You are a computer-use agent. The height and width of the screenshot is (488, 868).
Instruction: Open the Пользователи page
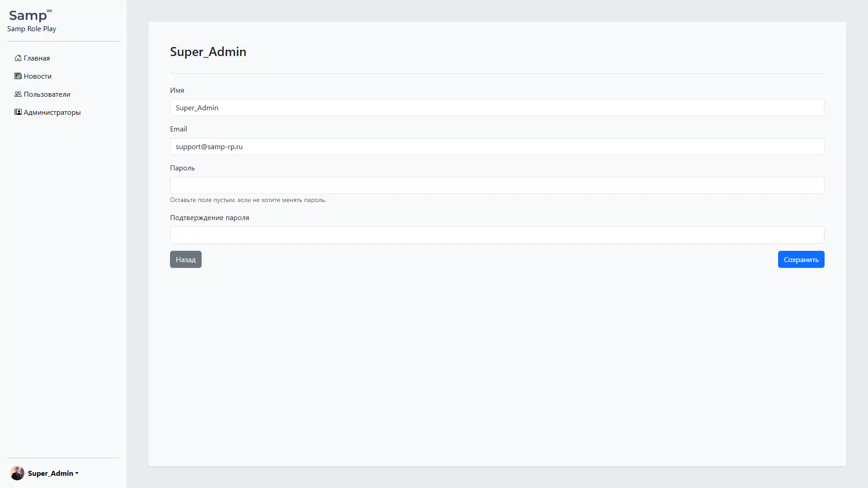47,94
